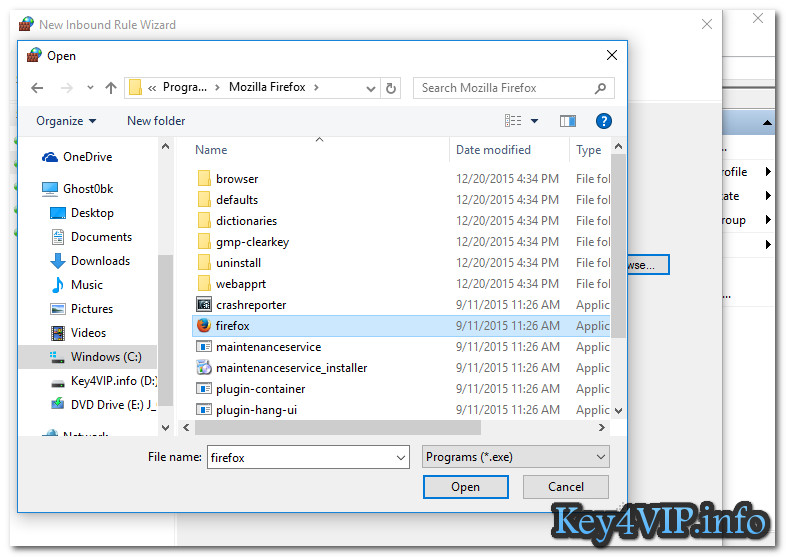Screen dimensions: 786x557
Task: Refresh the Mozilla Firefox folder view
Action: 390,88
